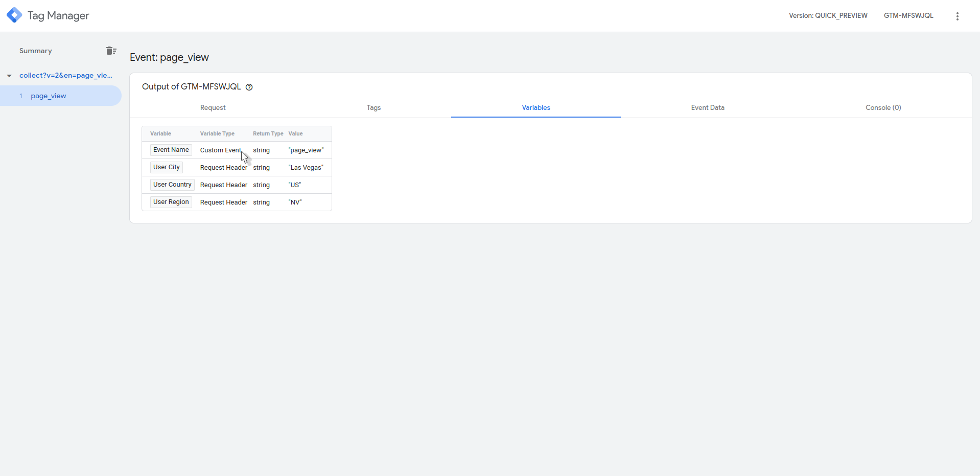The width and height of the screenshot is (980, 476).
Task: Open the Event Data tab
Action: pos(707,107)
